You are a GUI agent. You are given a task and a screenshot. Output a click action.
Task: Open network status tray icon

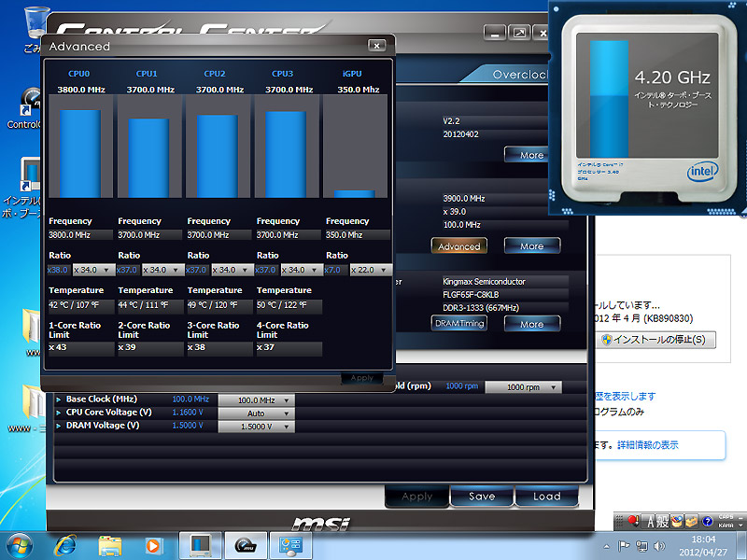pyautogui.click(x=641, y=546)
